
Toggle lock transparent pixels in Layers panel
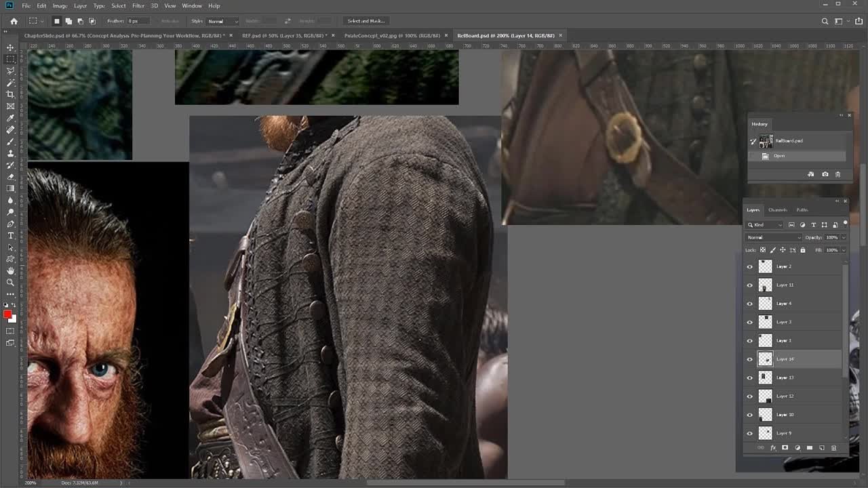click(x=763, y=250)
